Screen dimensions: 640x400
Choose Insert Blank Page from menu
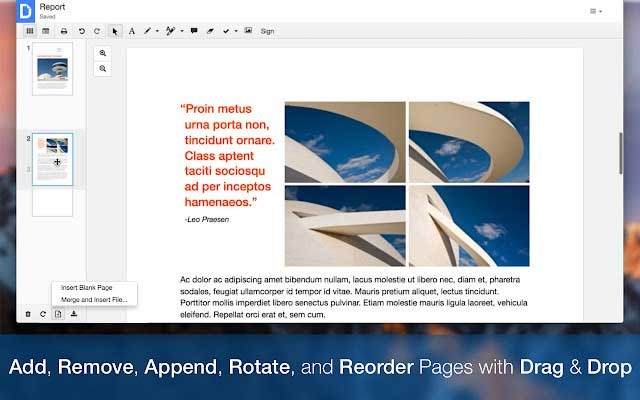[x=87, y=287]
